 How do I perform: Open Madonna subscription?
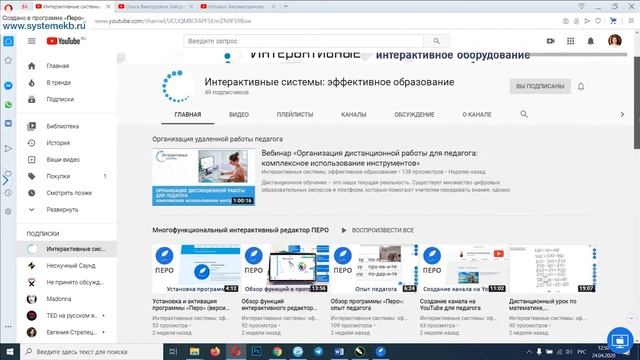[67, 299]
